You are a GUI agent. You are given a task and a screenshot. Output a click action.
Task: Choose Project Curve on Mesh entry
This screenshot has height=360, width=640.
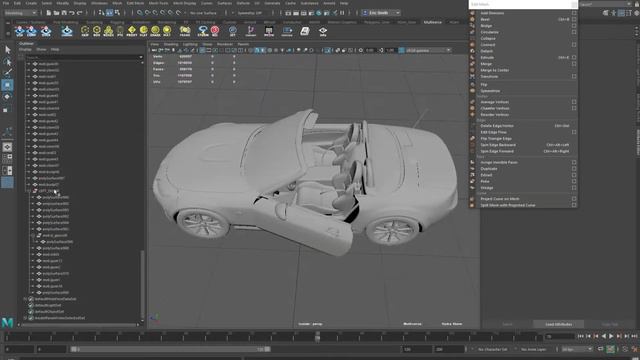[x=500, y=199]
